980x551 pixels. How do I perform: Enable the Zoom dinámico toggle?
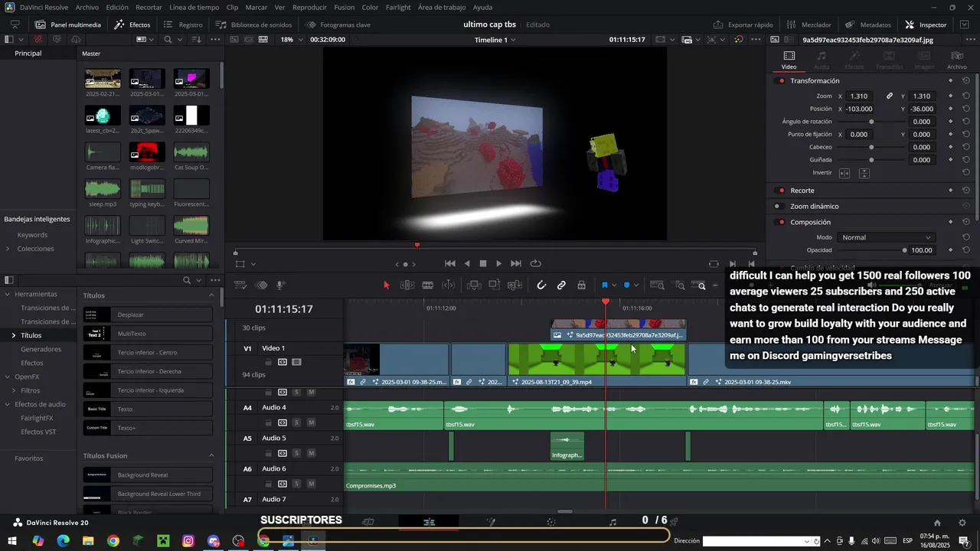[778, 207]
